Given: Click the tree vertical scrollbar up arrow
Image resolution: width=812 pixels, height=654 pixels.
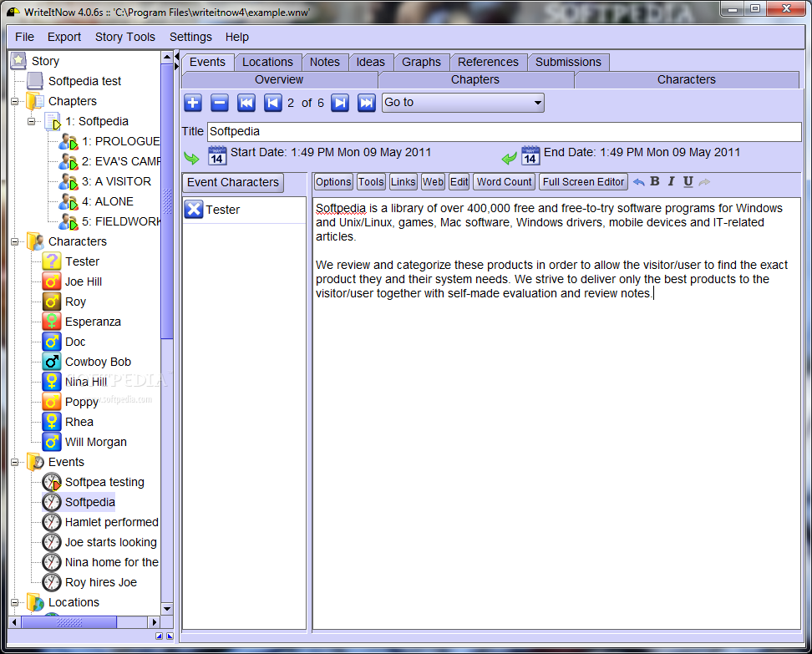Looking at the screenshot, I should [x=167, y=57].
